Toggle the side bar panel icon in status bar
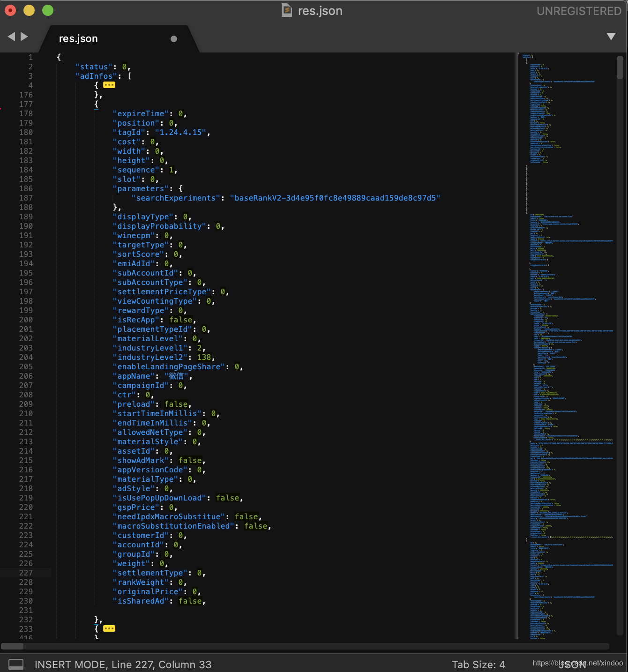This screenshot has height=672, width=628. (x=16, y=665)
